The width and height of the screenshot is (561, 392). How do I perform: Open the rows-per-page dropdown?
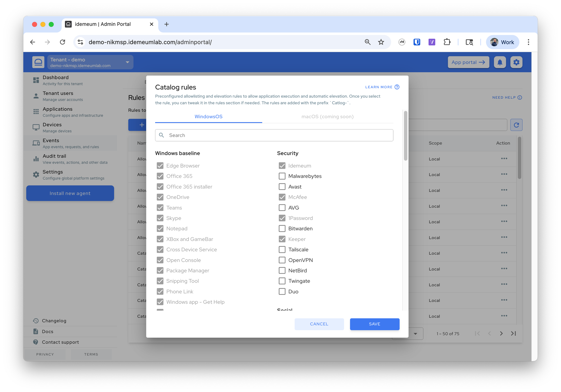pyautogui.click(x=415, y=333)
